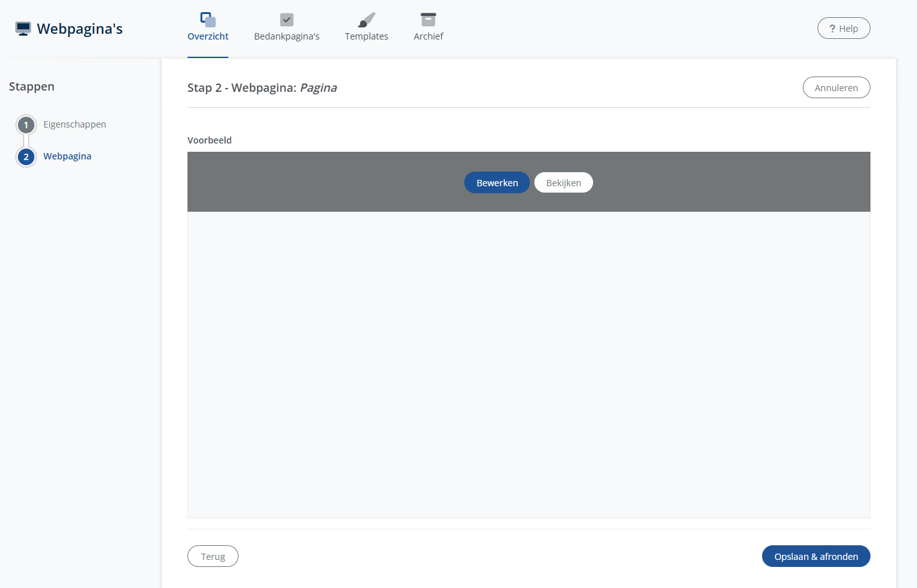Jump to the Eigenschappen step label
This screenshot has width=917, height=588.
[75, 124]
